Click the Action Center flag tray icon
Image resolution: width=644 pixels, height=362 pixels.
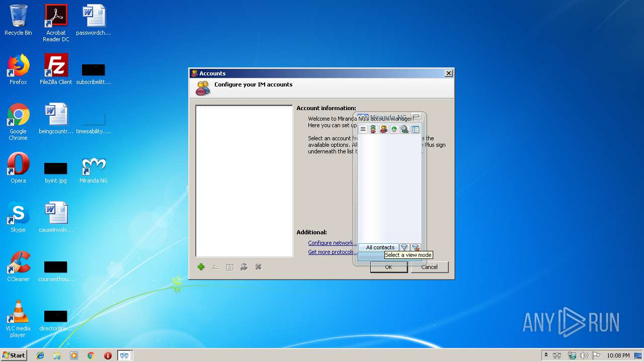[x=596, y=355]
